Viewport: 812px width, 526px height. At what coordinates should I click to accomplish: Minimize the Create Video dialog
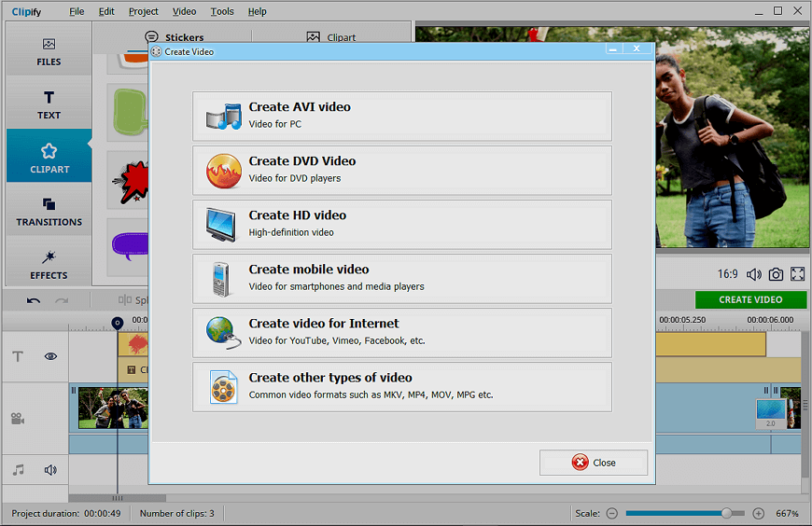tap(612, 49)
